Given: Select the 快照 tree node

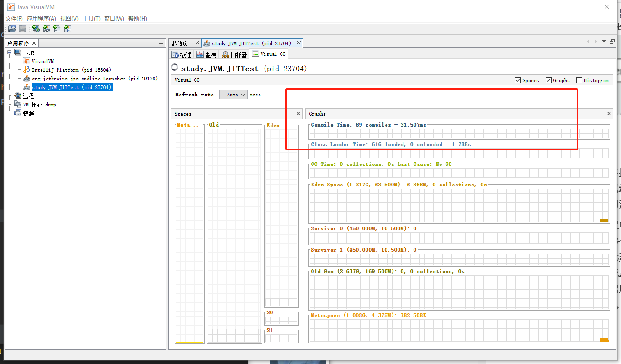Looking at the screenshot, I should 28,113.
